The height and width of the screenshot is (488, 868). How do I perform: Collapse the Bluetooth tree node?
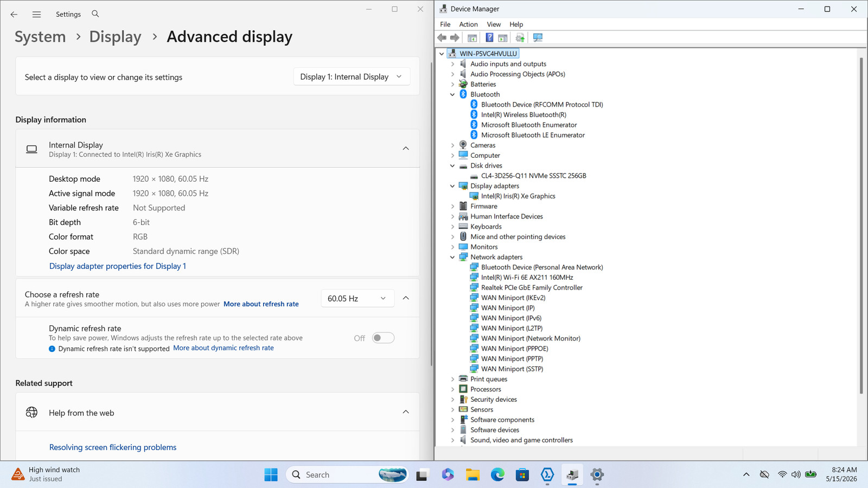click(x=452, y=94)
